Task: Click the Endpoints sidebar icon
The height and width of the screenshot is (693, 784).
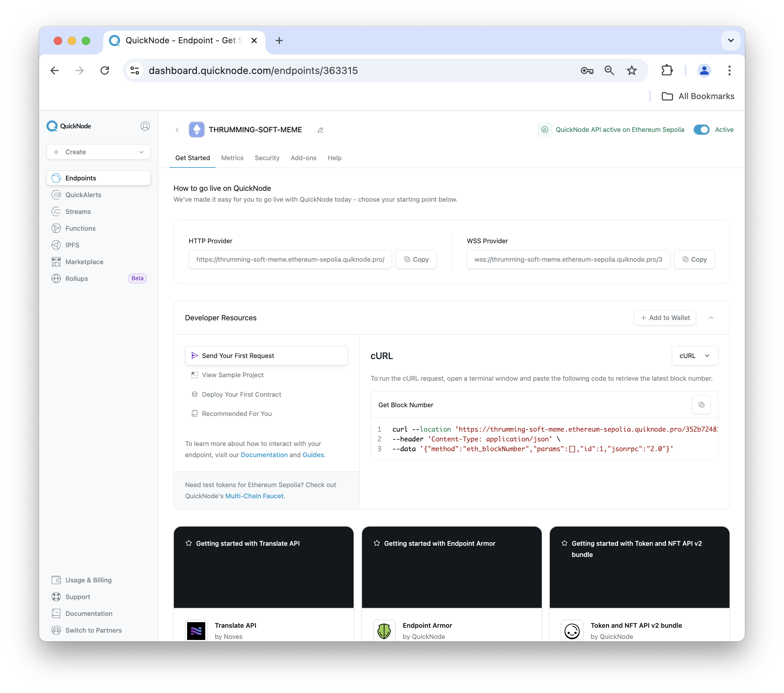Action: click(x=56, y=177)
